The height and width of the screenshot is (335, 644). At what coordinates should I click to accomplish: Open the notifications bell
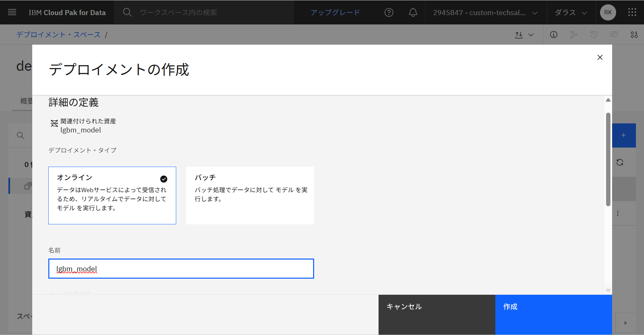pos(413,12)
